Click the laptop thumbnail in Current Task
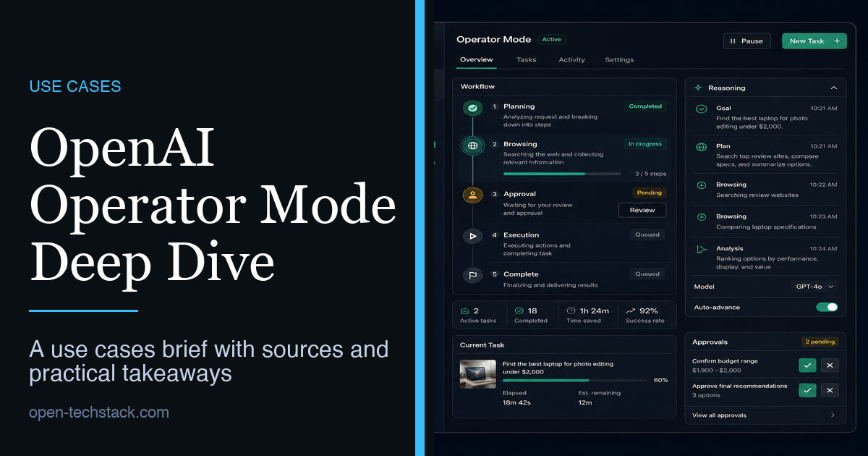This screenshot has width=868, height=456. click(477, 374)
